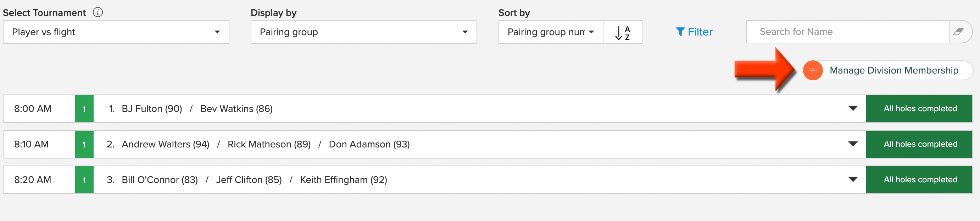
Task: Click green flight badge for 8:10 AM group
Action: tap(84, 144)
